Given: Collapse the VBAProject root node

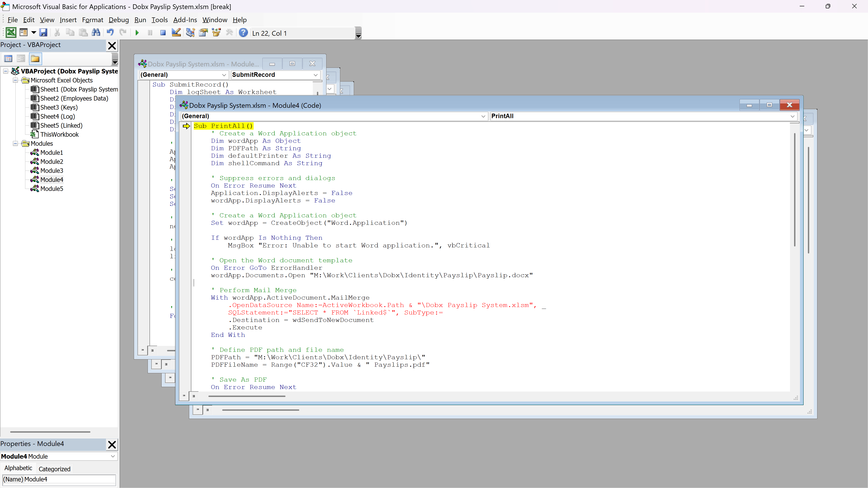Looking at the screenshot, I should [x=6, y=71].
